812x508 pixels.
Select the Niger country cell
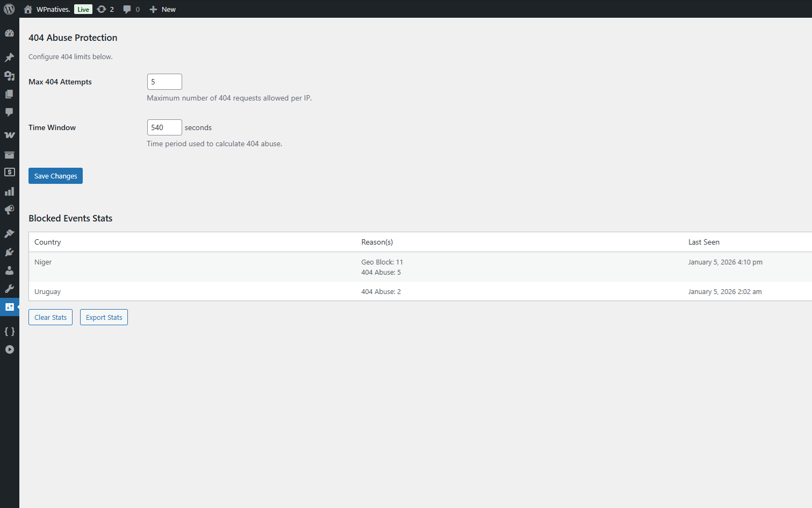[x=43, y=262]
